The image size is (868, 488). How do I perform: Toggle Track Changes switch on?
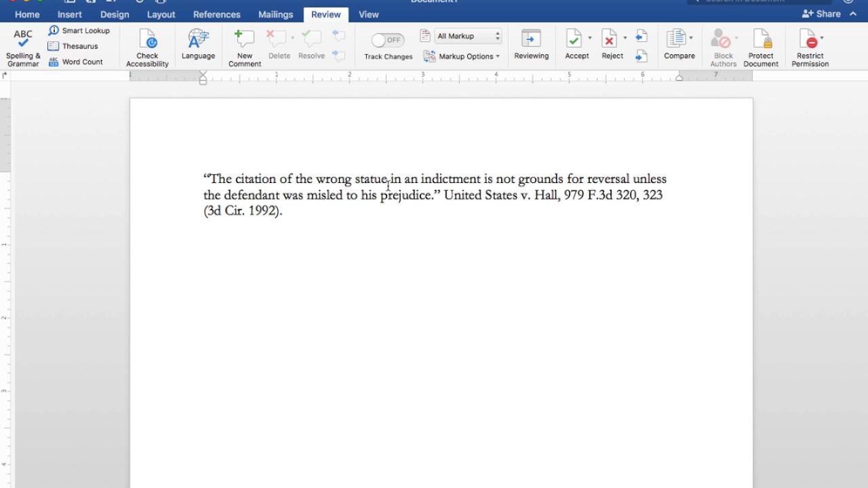pos(388,40)
